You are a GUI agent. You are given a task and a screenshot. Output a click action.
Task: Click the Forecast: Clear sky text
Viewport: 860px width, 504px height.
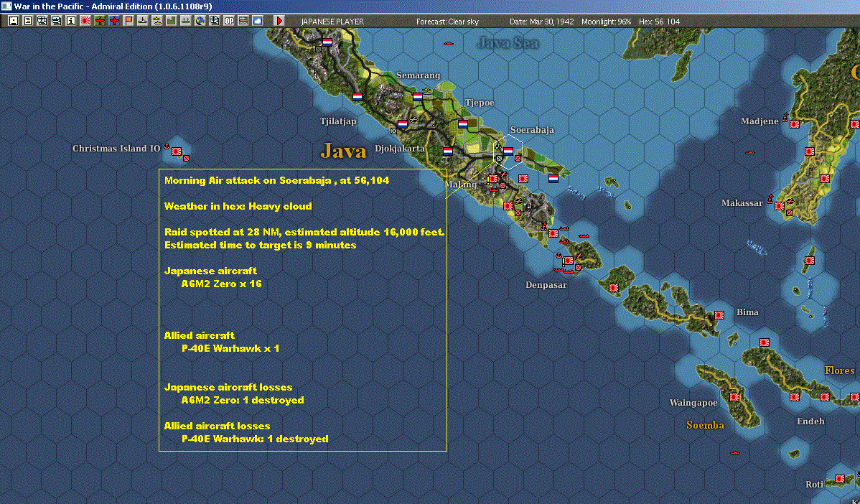pyautogui.click(x=447, y=22)
